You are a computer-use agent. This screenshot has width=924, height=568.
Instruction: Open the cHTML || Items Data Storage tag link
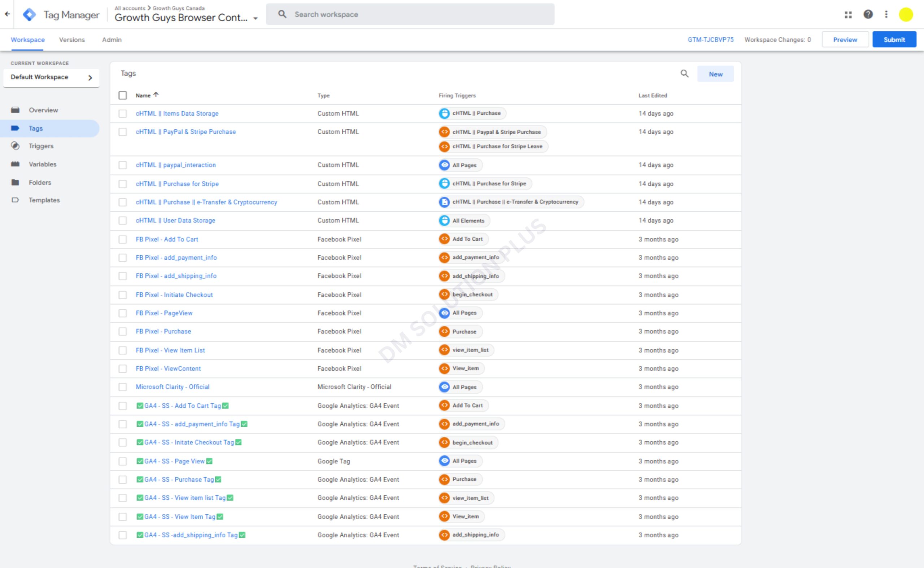[x=176, y=113]
